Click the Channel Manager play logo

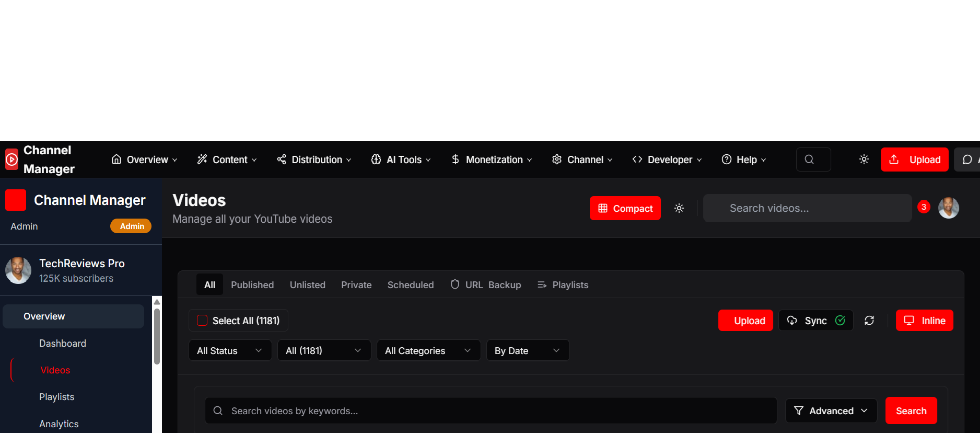(x=11, y=159)
